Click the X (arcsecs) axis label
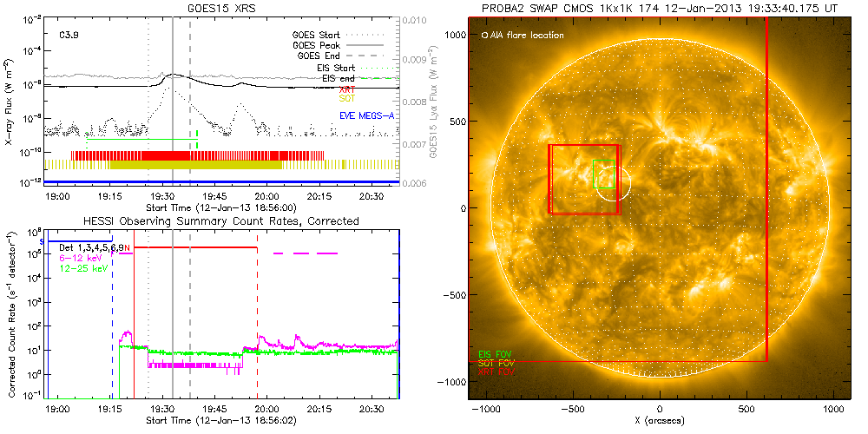This screenshot has height=434, width=868. (660, 421)
